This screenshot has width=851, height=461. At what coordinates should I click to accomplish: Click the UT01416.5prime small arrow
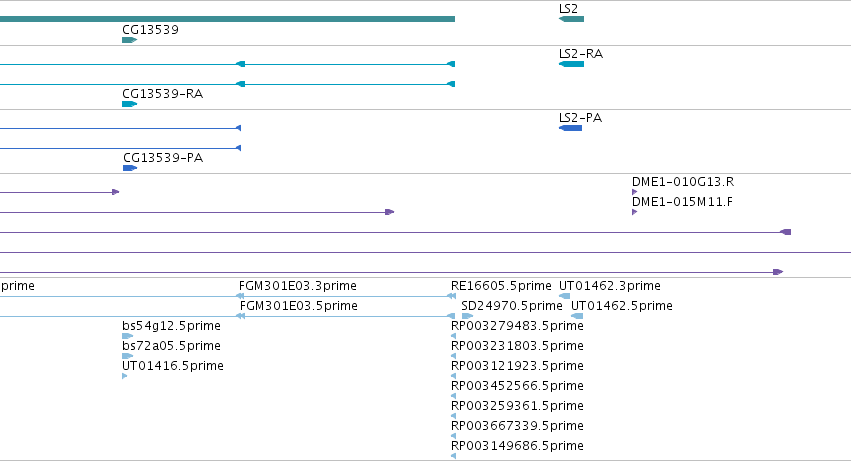tap(125, 376)
